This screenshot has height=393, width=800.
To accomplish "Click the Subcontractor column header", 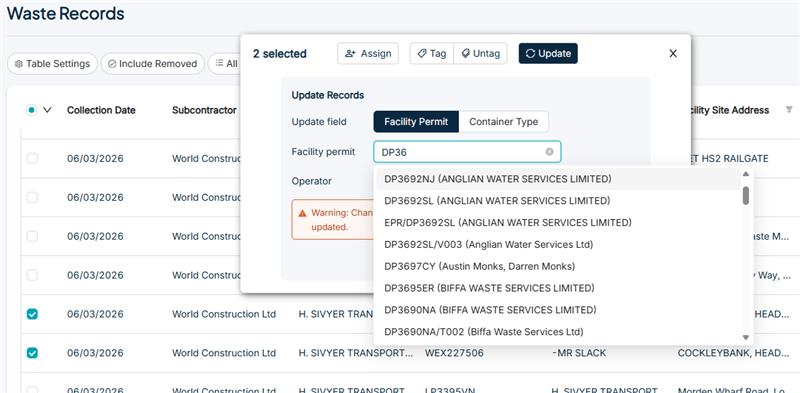I will coord(204,110).
